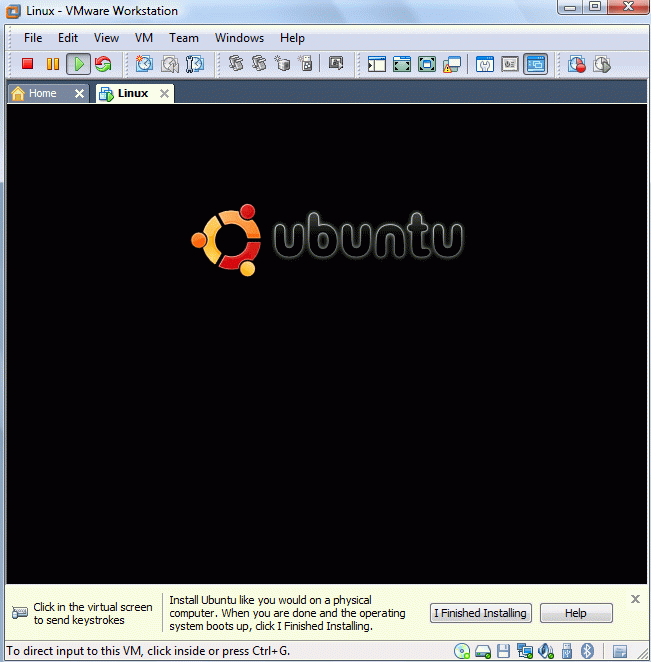Image resolution: width=651 pixels, height=662 pixels.
Task: Show the appliance view
Action: (510, 64)
